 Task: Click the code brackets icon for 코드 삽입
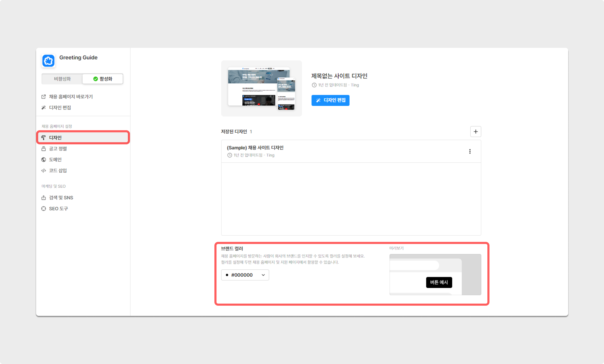point(44,170)
